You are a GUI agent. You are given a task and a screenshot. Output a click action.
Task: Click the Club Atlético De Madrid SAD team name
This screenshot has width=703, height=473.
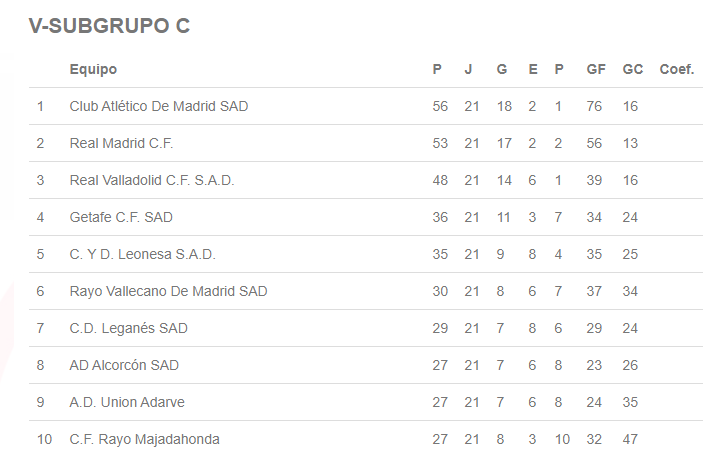(158, 106)
